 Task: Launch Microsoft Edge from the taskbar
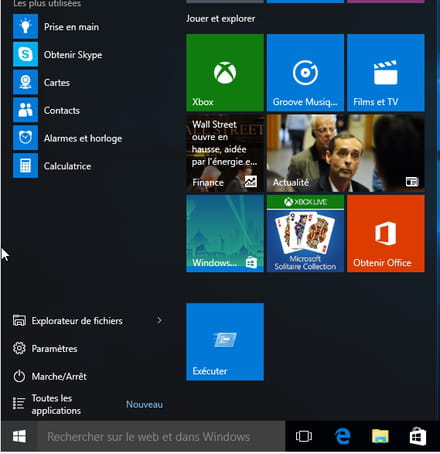[342, 436]
